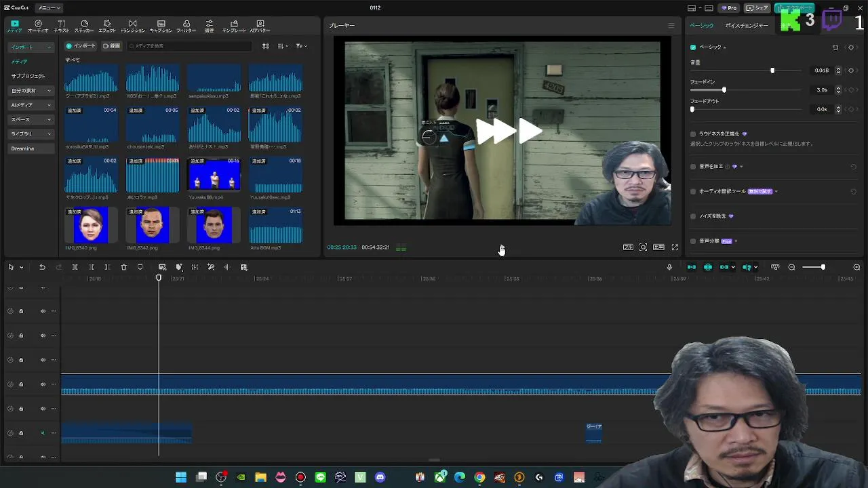Select メディア in the import sidebar
Image resolution: width=868 pixels, height=488 pixels.
tap(19, 62)
